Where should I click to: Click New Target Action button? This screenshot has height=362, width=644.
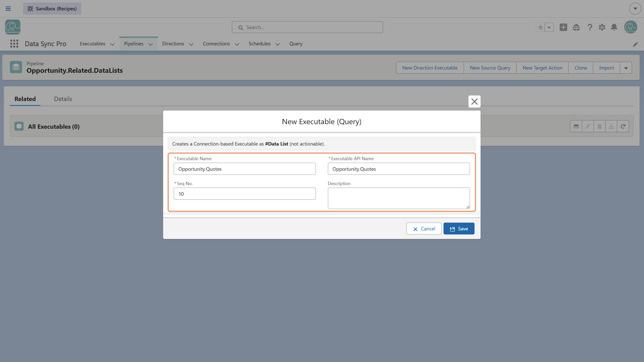[x=542, y=68]
